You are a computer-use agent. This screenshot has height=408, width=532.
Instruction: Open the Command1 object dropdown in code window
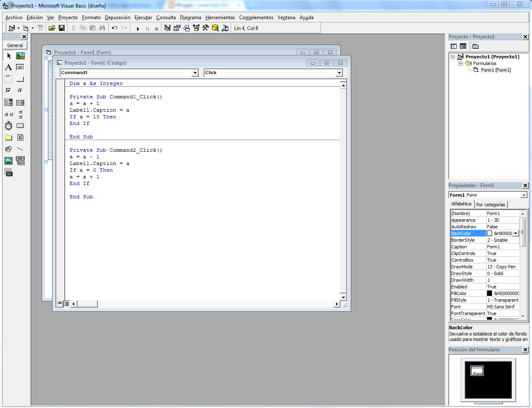(195, 72)
